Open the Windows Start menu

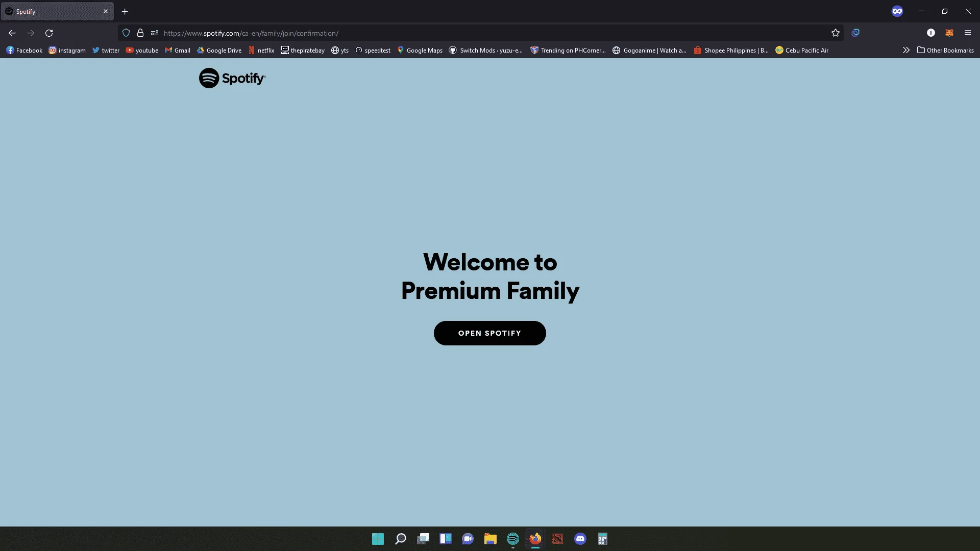point(378,539)
